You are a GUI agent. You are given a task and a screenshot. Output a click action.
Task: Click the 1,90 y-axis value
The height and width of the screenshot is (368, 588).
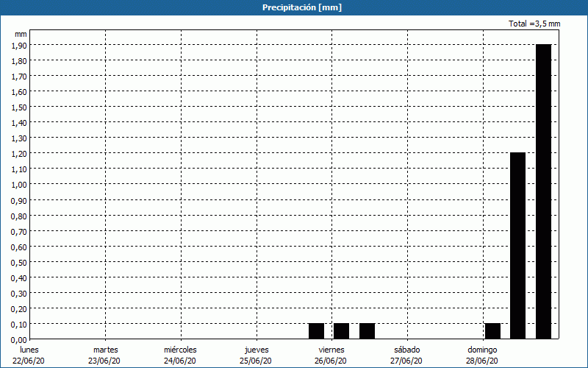click(19, 46)
